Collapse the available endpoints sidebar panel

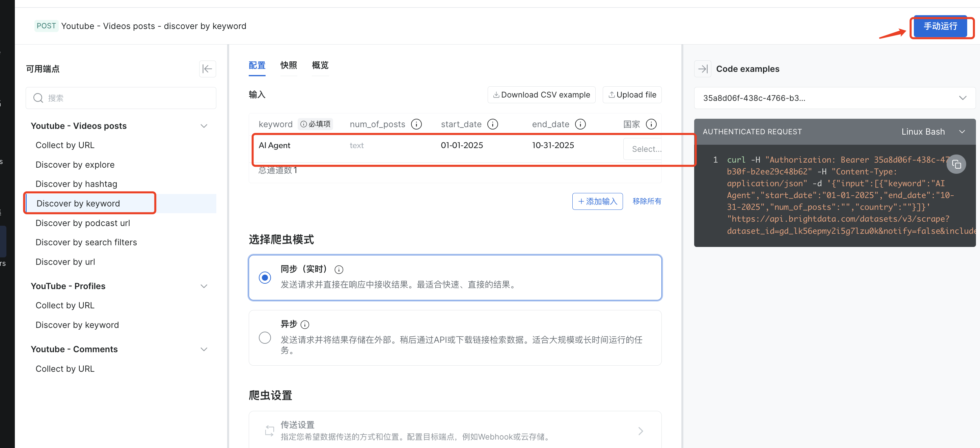pyautogui.click(x=207, y=69)
